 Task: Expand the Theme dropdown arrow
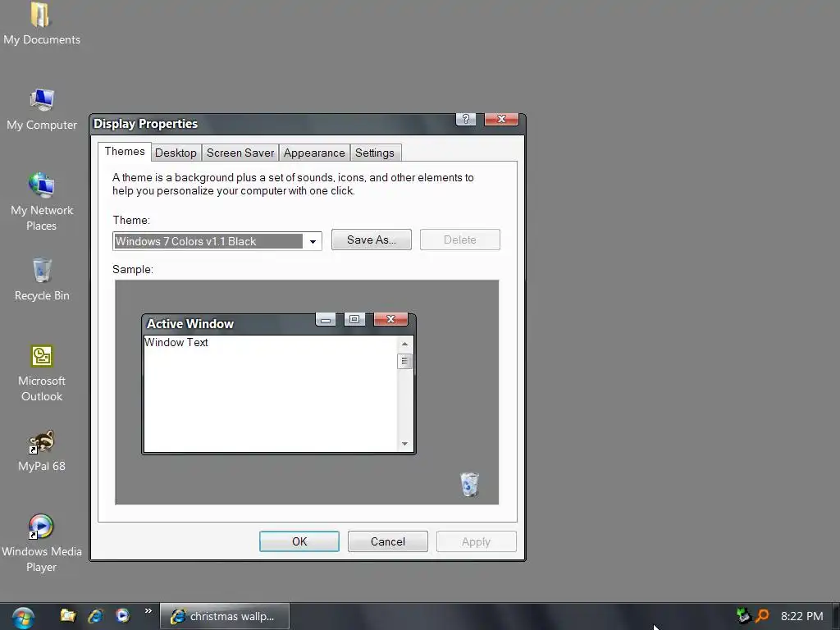tap(313, 242)
